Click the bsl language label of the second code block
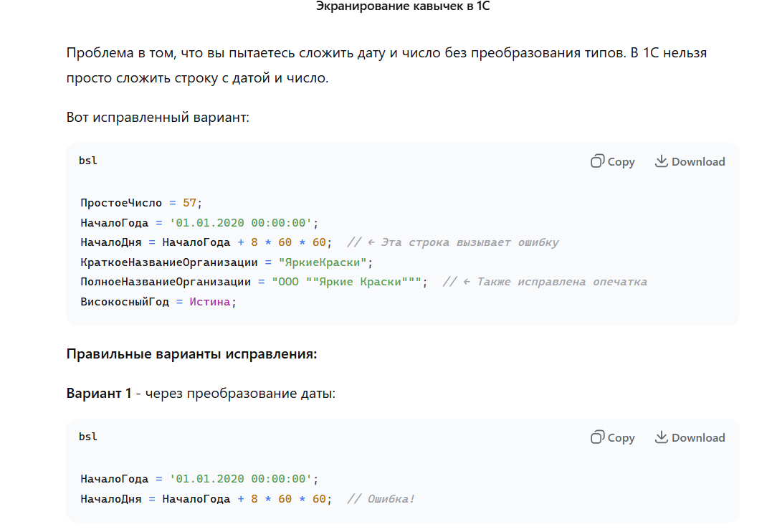This screenshot has width=772, height=532. (88, 437)
